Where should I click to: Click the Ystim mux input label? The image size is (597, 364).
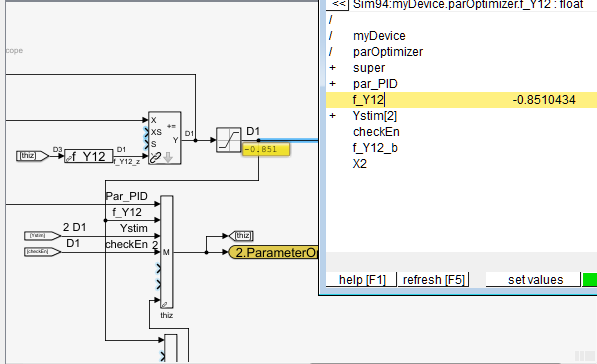coord(134,228)
